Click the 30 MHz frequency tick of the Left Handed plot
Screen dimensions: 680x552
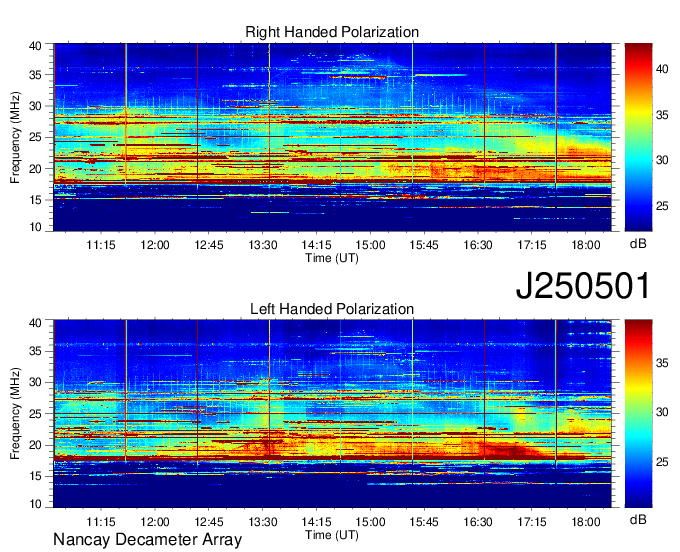click(35, 382)
